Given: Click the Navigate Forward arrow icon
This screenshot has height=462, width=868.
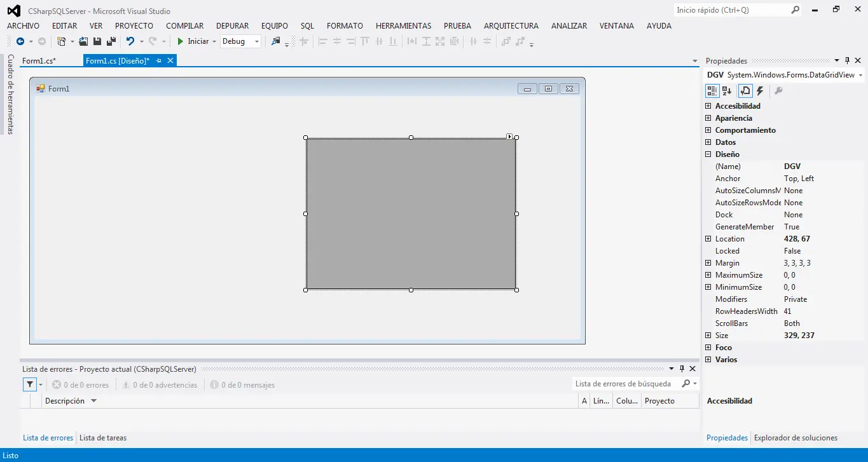Looking at the screenshot, I should point(41,41).
